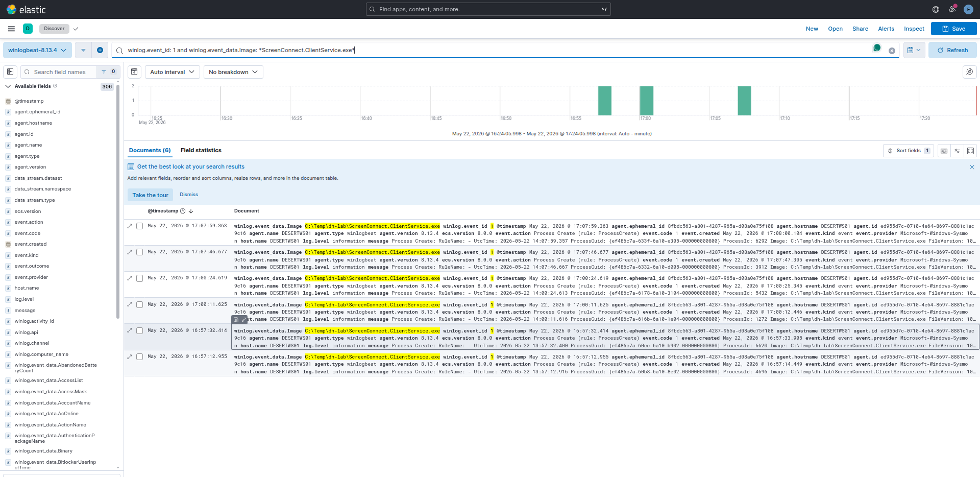Click New in the top menu
980x477 pixels.
pyautogui.click(x=812, y=29)
